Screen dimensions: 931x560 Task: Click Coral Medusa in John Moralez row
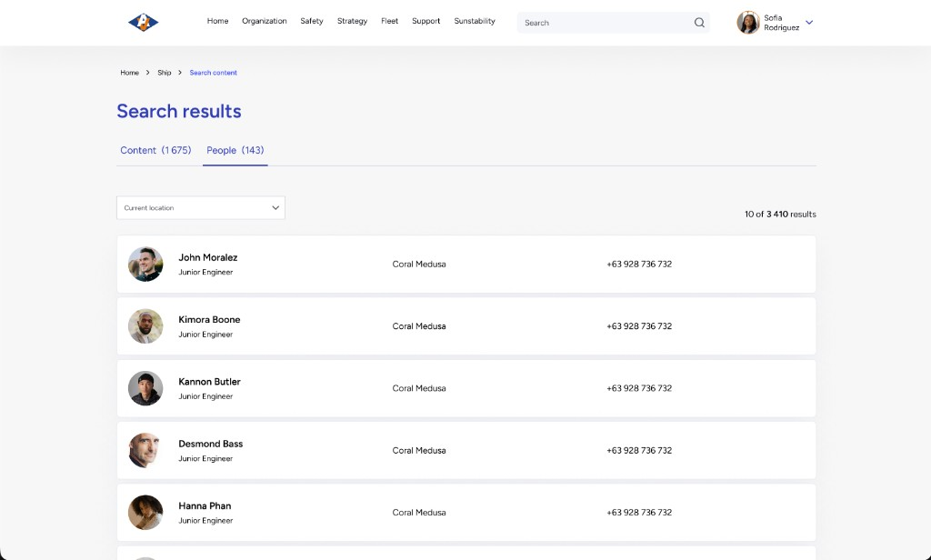click(418, 265)
